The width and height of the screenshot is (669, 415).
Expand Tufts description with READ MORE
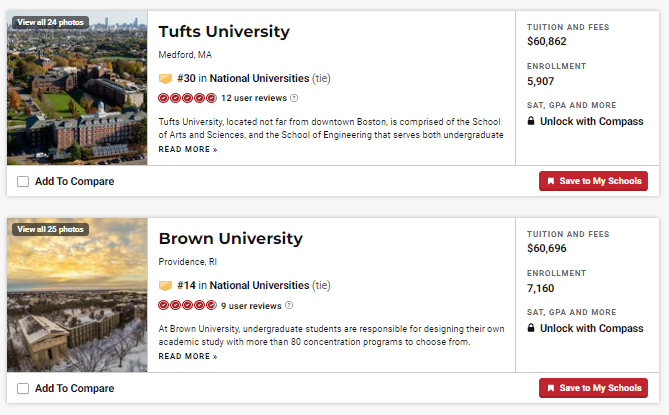[187, 149]
